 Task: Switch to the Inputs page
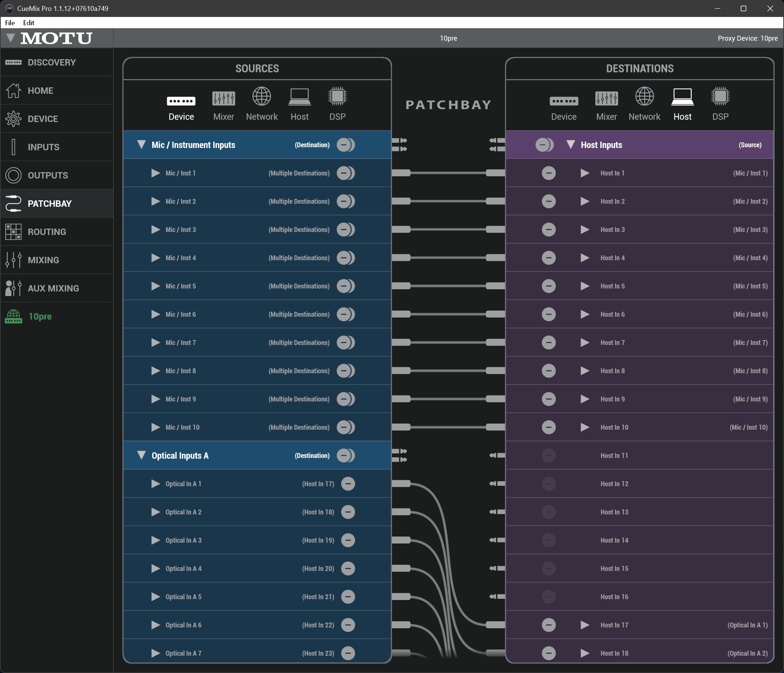point(57,147)
